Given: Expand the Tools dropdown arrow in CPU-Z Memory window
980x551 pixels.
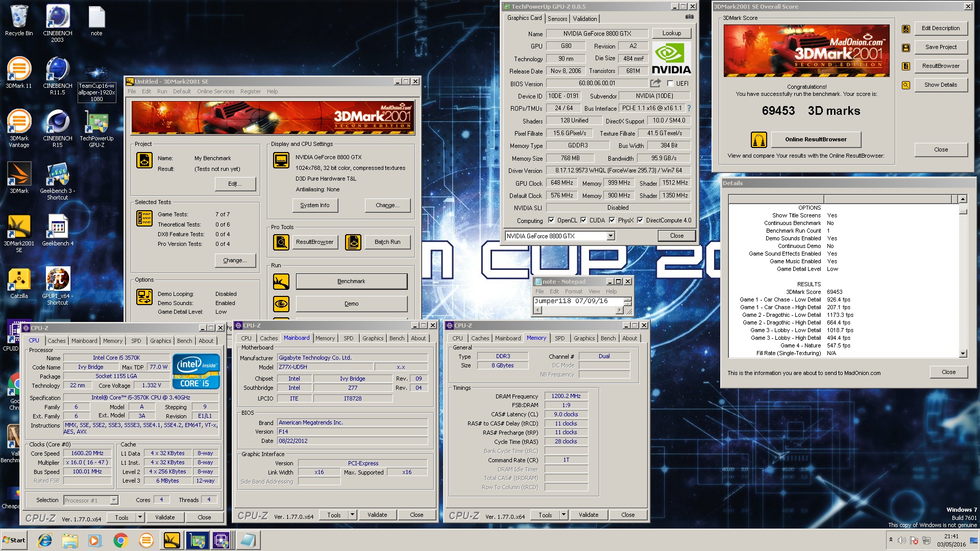Looking at the screenshot, I should [x=563, y=515].
